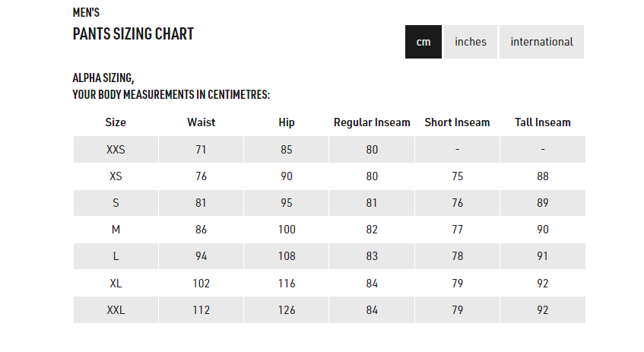Click the L hip value 108
Image resolution: width=644 pixels, height=352 pixels.
(x=287, y=256)
